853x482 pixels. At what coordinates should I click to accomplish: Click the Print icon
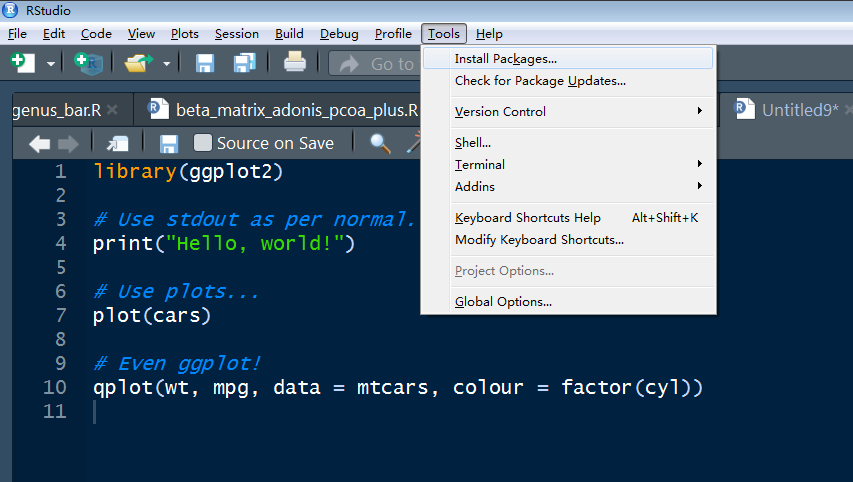295,62
